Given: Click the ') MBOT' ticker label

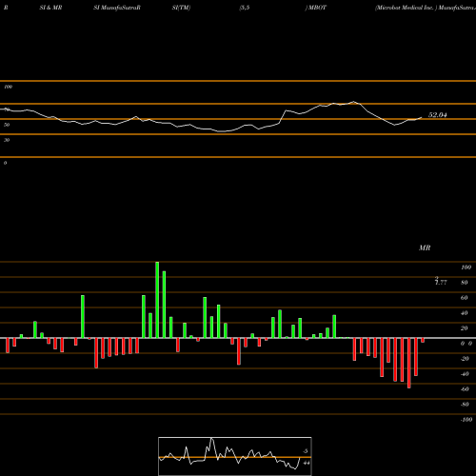Looking at the screenshot, I should (x=316, y=8).
